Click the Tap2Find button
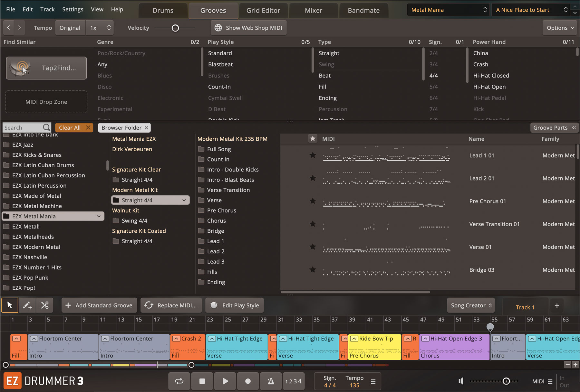The image size is (580, 392). 46,68
